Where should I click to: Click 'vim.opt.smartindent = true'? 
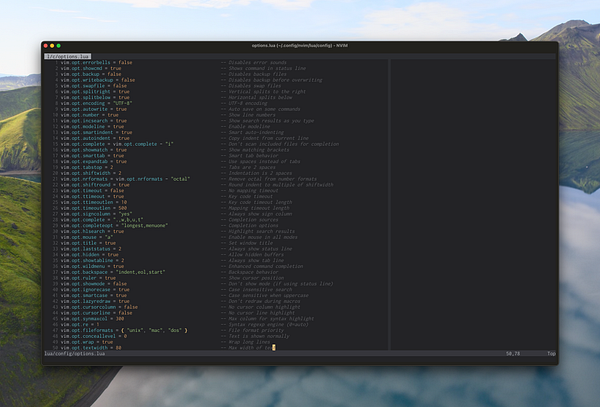coord(96,132)
